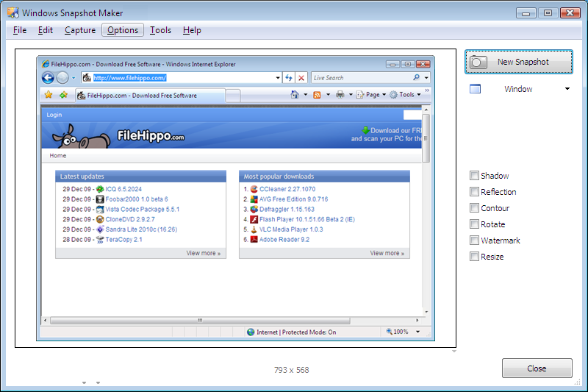Image resolution: width=588 pixels, height=392 pixels.
Task: Open the CloneDVD 2.9.2.7 link
Action: [x=130, y=219]
